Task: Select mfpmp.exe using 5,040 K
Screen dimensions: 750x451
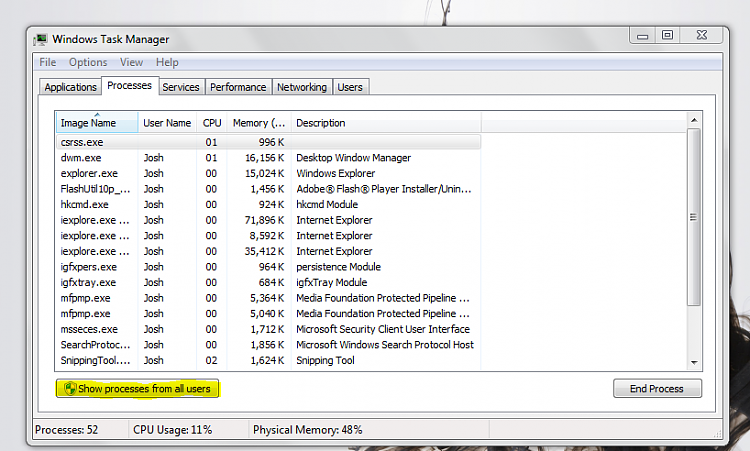Action: 268,314
